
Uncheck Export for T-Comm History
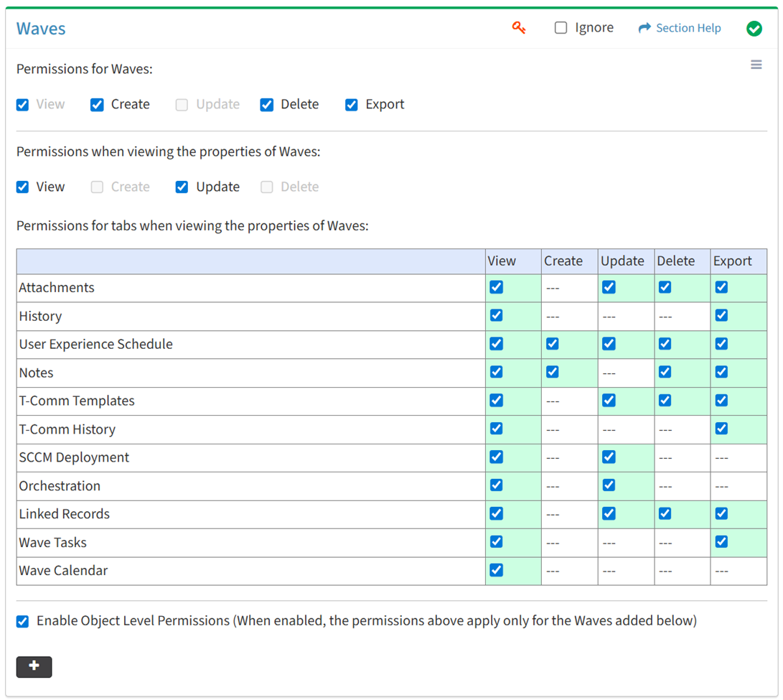(x=721, y=429)
